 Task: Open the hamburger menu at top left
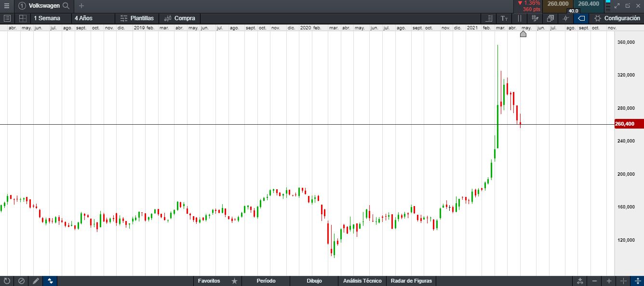[7, 6]
